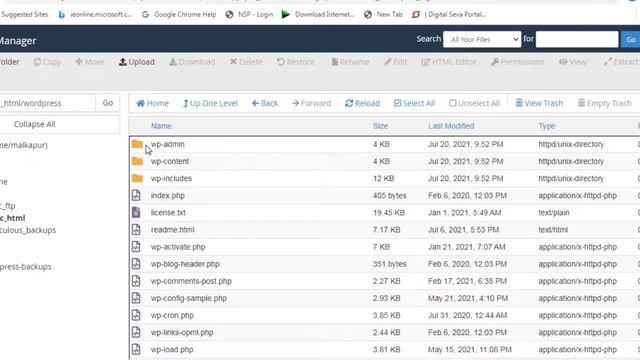Select wp-admin file name
Image resolution: width=640 pixels, height=360 pixels.
tap(168, 144)
